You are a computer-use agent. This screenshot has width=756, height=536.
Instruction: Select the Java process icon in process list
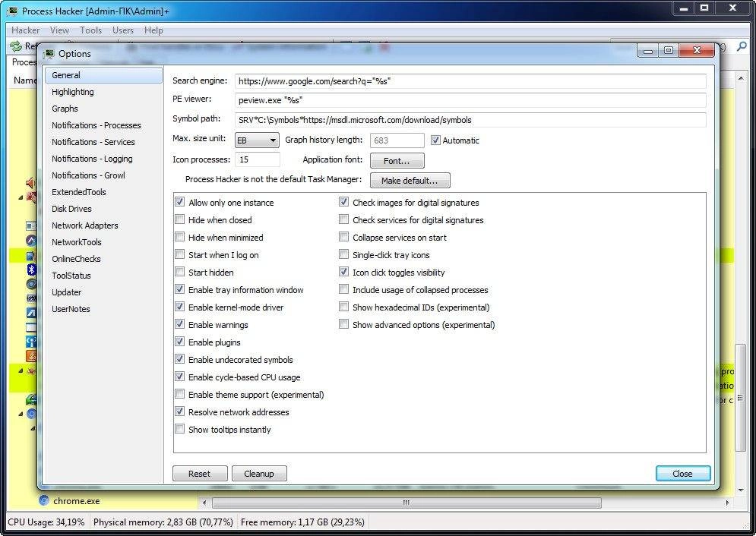click(31, 356)
